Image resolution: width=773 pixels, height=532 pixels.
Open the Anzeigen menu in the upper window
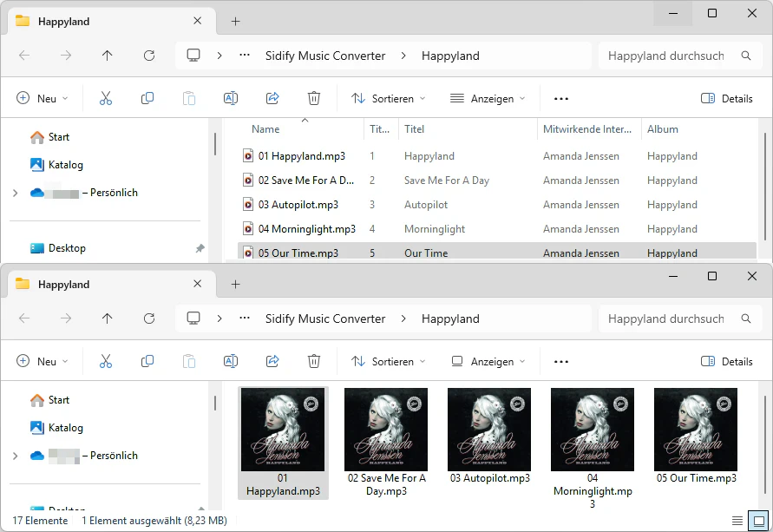coord(488,98)
